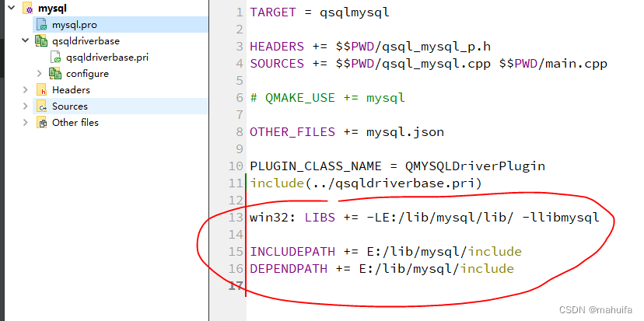644x321 pixels.
Task: Expand the Other files folder
Action: 26,122
